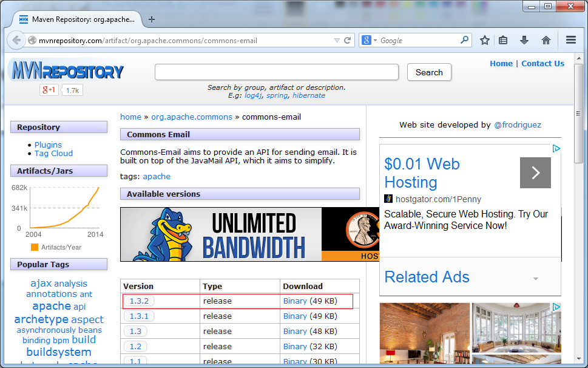The height and width of the screenshot is (368, 588).
Task: Open the annotations popular tag
Action: (x=52, y=294)
